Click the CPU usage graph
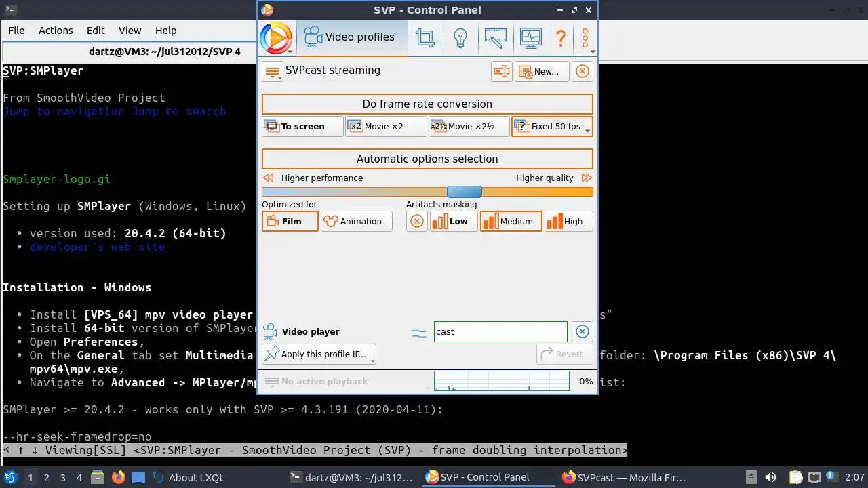Image resolution: width=868 pixels, height=488 pixels. pyautogui.click(x=501, y=381)
